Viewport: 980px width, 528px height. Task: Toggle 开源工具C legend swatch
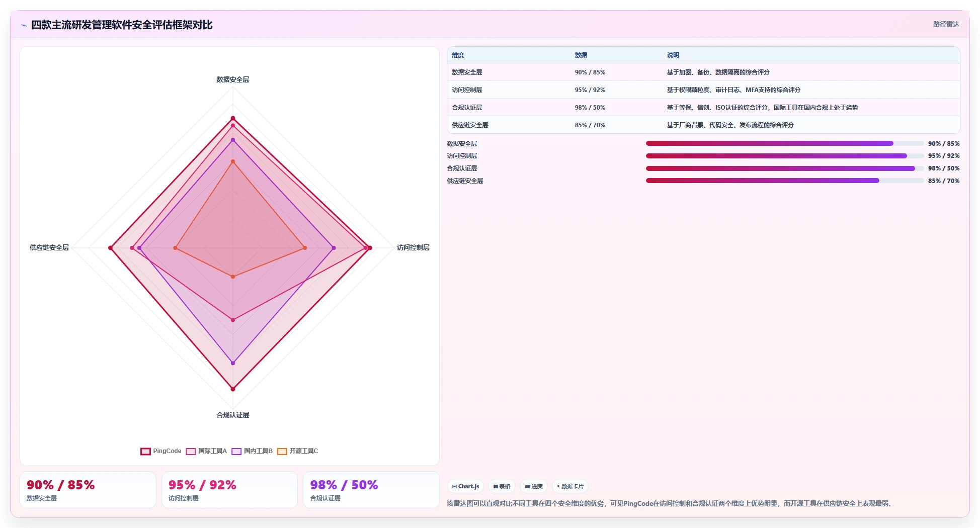click(282, 451)
